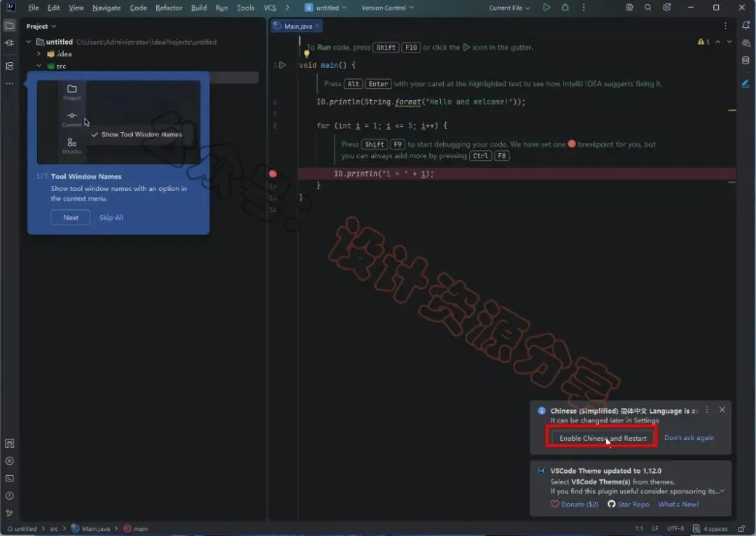The width and height of the screenshot is (756, 536).
Task: Open the untitled project dropdown
Action: (x=326, y=8)
